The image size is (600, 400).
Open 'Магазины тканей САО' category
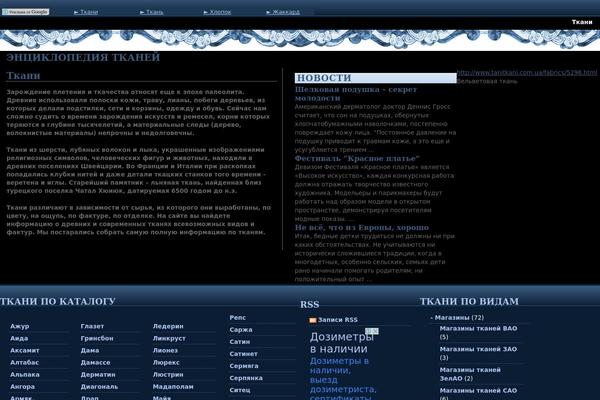pyautogui.click(x=478, y=395)
